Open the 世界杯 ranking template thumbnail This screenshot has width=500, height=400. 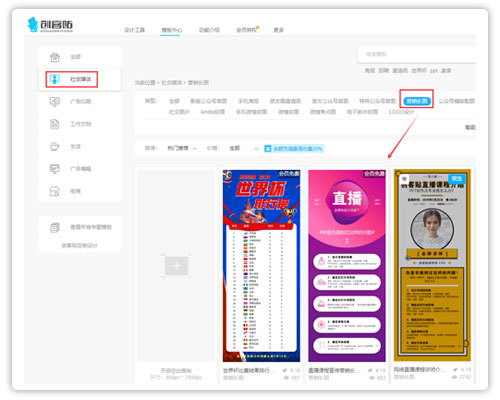261,266
